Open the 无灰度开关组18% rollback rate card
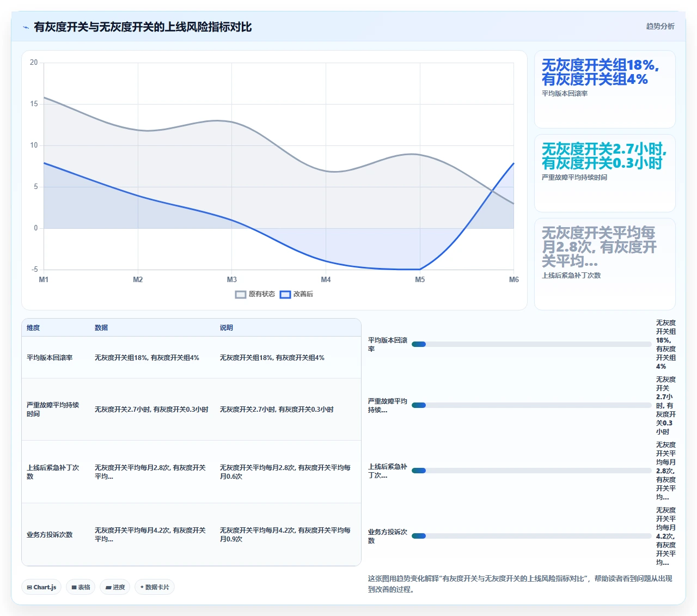The width and height of the screenshot is (697, 616). [604, 89]
